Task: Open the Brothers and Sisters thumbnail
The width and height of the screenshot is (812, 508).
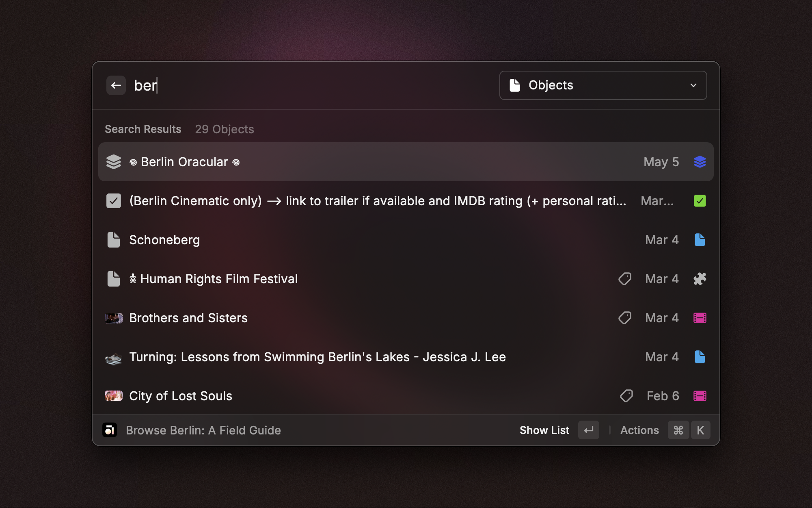Action: (x=114, y=318)
